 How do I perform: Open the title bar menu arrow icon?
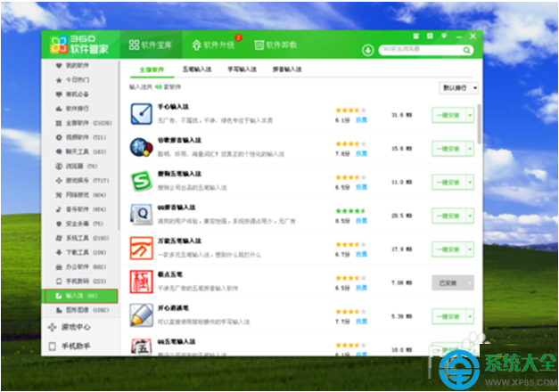[444, 36]
